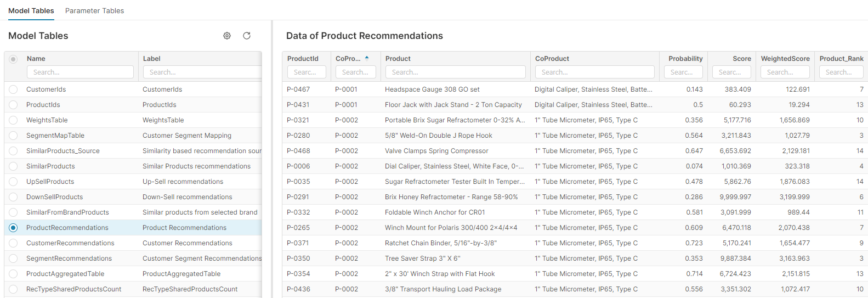Sort by the Probability column header
Viewport: 868px width, 298px height.
(x=685, y=59)
